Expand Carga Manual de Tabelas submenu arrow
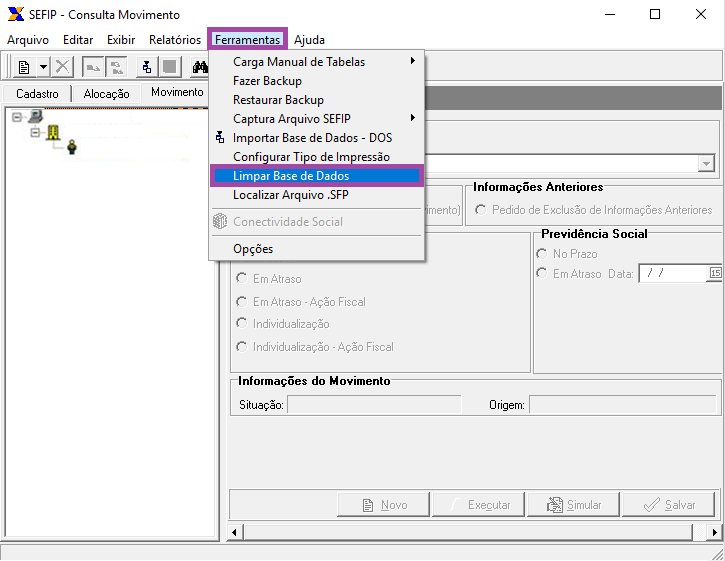 (412, 61)
